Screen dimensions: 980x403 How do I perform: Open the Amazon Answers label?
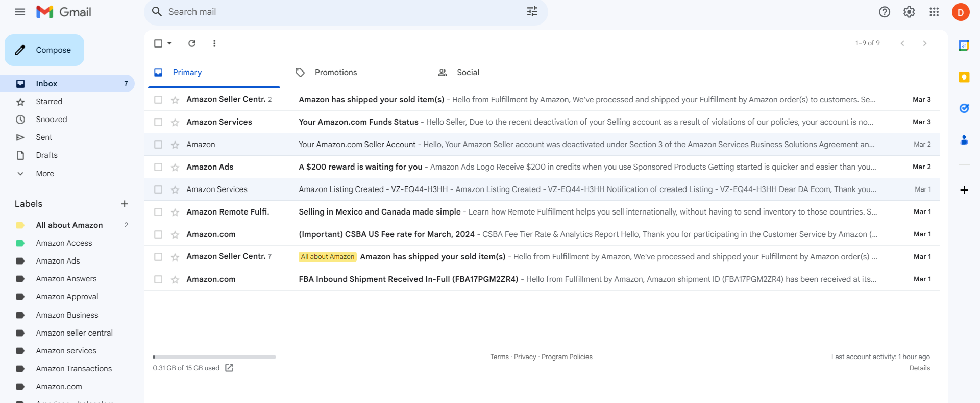[x=67, y=279]
